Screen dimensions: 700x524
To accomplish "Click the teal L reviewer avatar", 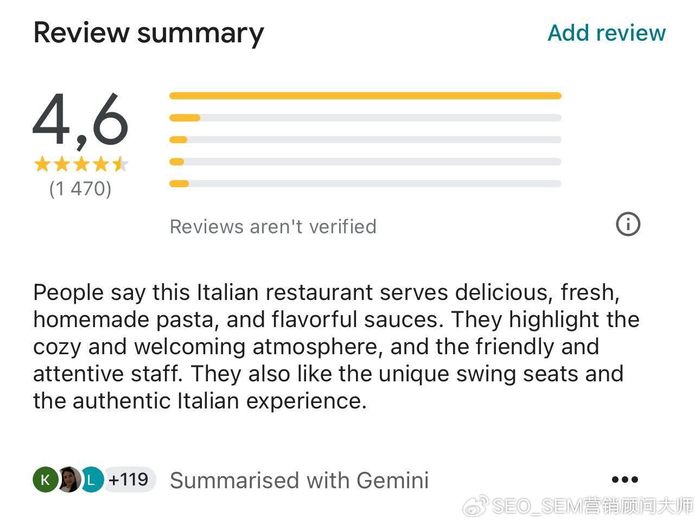I will pos(92,480).
